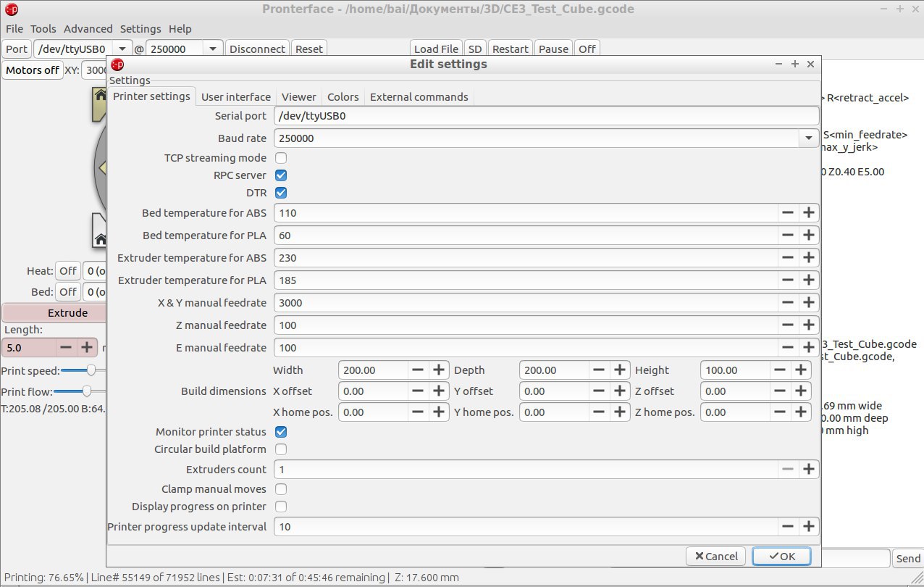Increase Y offset with plus button

tap(620, 391)
